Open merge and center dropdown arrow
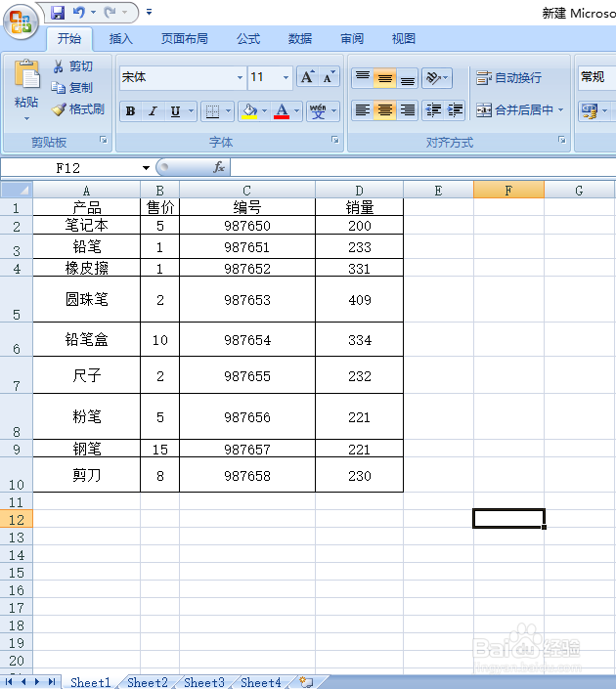Viewport: 616px width, 689px height. tap(560, 109)
